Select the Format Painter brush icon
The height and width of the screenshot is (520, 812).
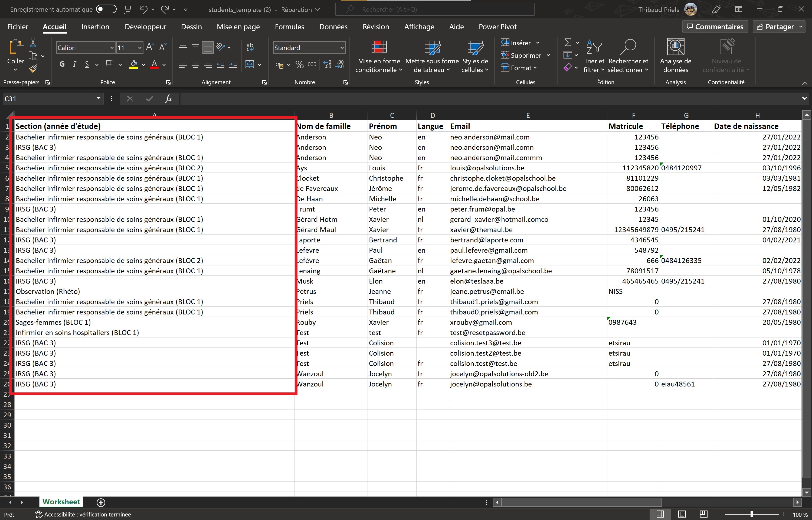click(x=33, y=69)
